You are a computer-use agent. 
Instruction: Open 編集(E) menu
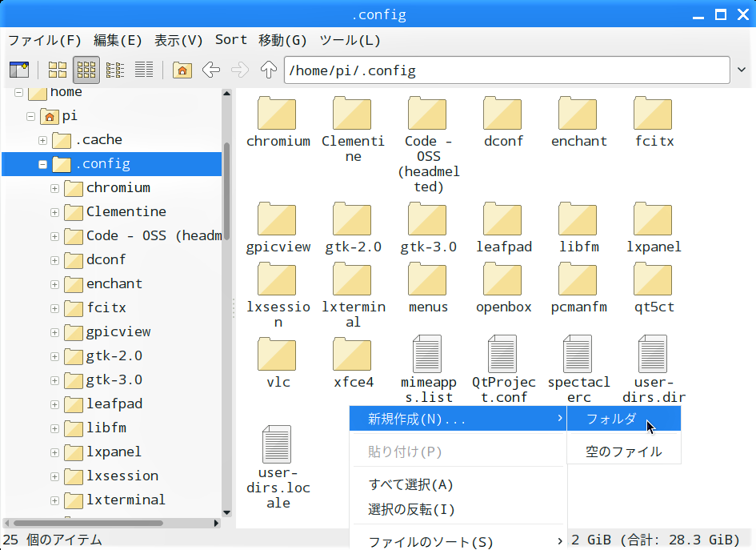coord(118,40)
